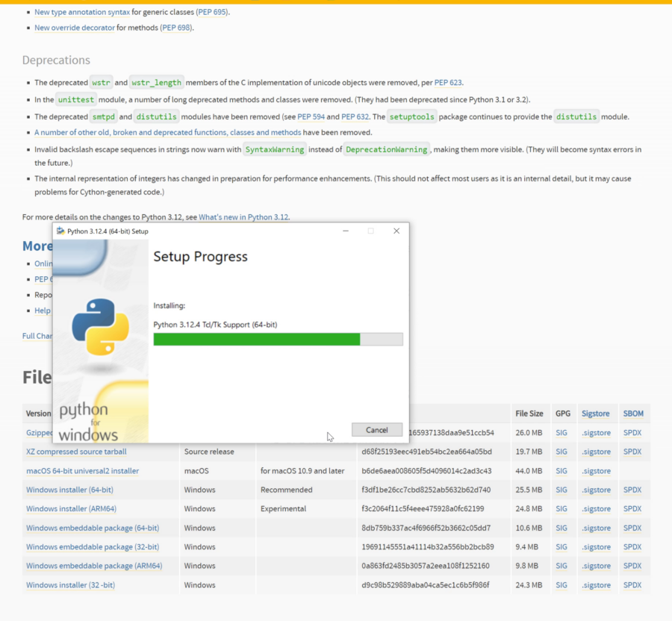672x621 pixels.
Task: Open the removed deprecated functions, classes and methods link
Action: coord(167,132)
